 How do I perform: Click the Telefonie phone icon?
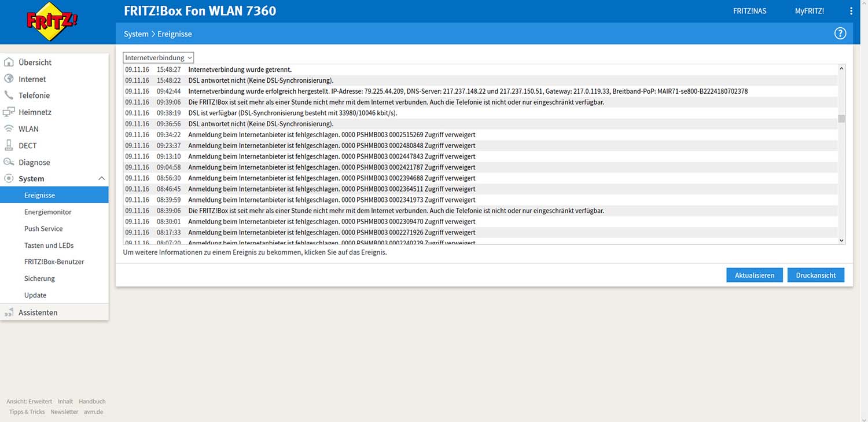(9, 95)
